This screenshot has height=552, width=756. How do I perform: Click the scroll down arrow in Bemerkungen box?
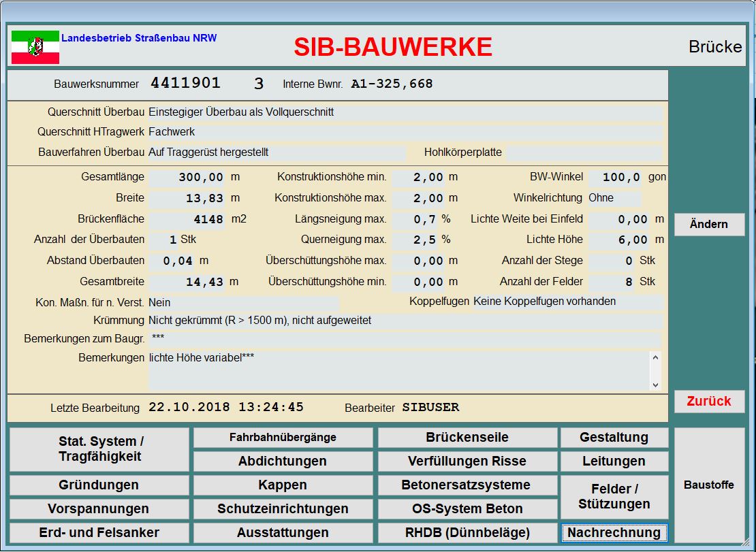pyautogui.click(x=655, y=385)
